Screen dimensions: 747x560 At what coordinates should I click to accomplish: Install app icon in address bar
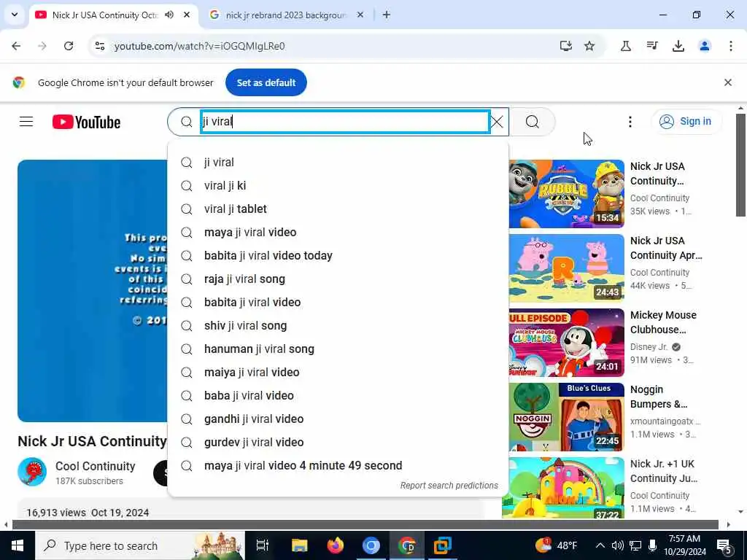click(565, 46)
